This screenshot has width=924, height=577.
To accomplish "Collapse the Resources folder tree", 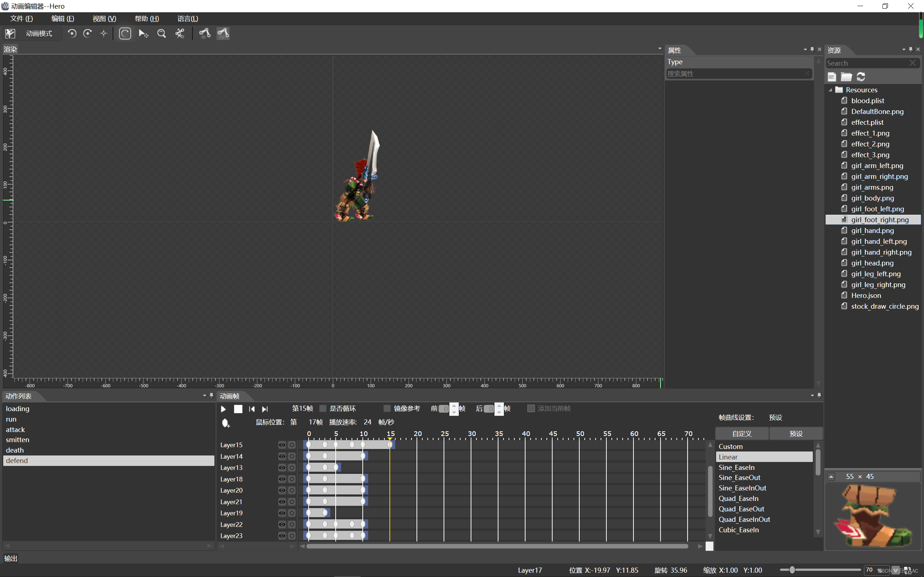I will (x=831, y=90).
